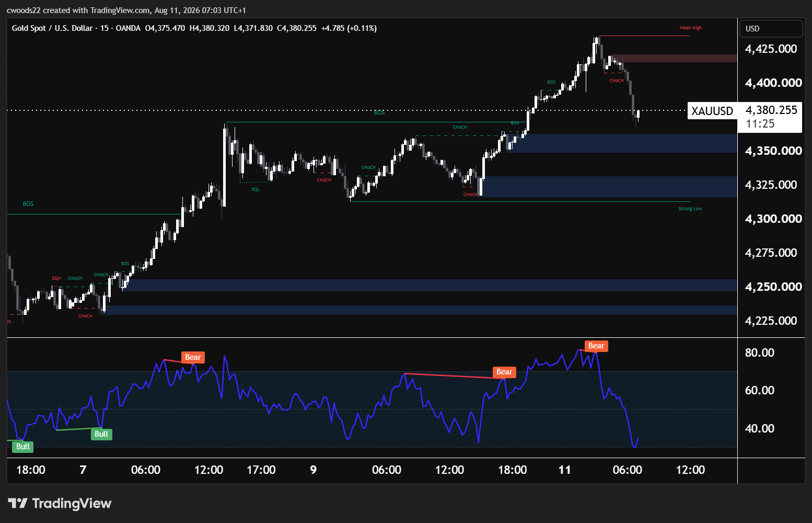Click the XAUUSD symbol tag on price line
The height and width of the screenshot is (523, 812).
(x=712, y=111)
